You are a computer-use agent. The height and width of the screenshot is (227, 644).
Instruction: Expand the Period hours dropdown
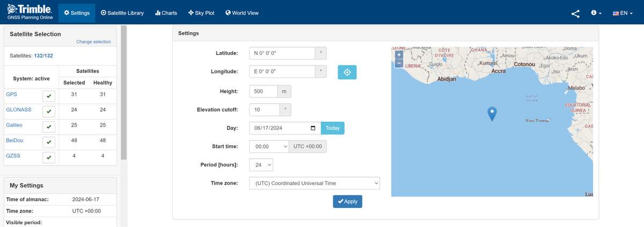pyautogui.click(x=261, y=165)
